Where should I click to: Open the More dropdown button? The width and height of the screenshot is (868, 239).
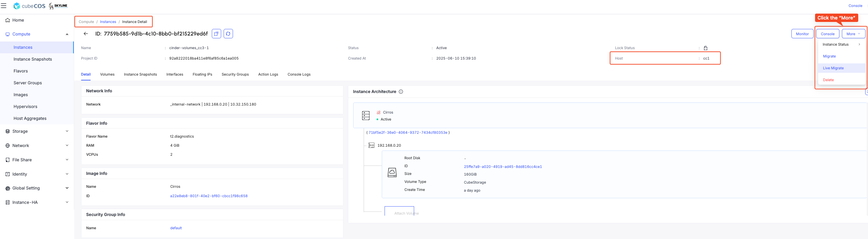point(853,34)
